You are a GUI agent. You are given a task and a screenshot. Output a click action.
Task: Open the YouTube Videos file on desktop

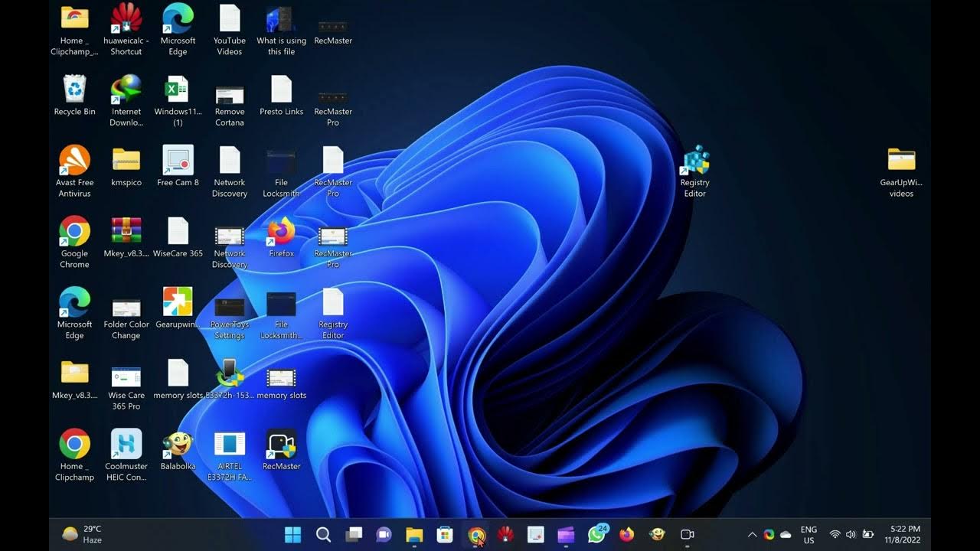(230, 29)
